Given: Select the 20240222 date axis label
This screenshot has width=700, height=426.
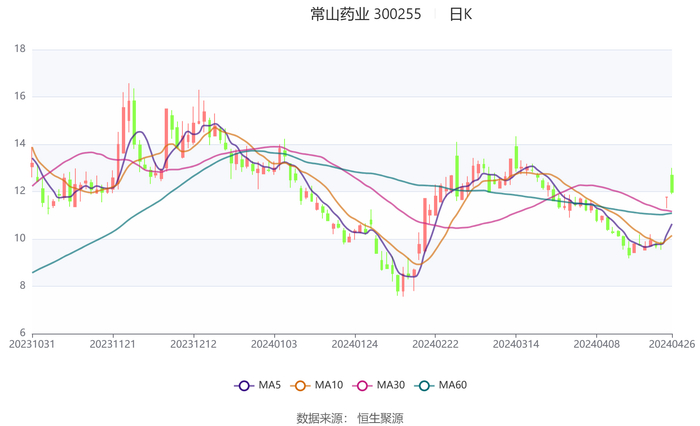Looking at the screenshot, I should point(435,344).
